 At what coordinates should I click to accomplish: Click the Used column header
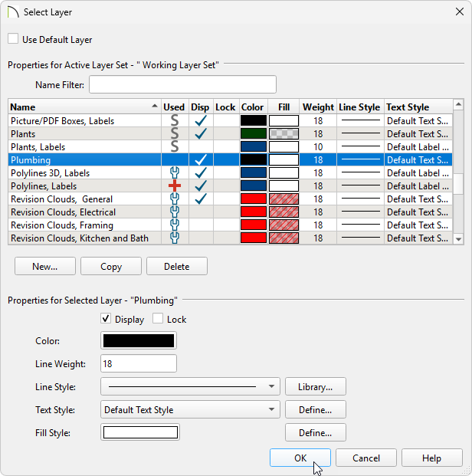174,107
